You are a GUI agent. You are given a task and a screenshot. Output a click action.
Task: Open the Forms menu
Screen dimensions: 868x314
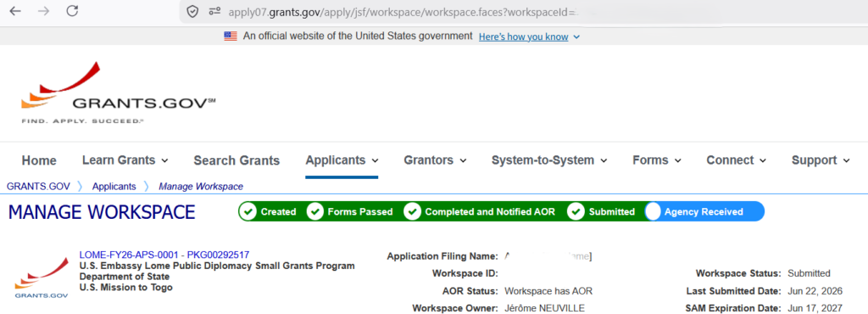(x=650, y=160)
